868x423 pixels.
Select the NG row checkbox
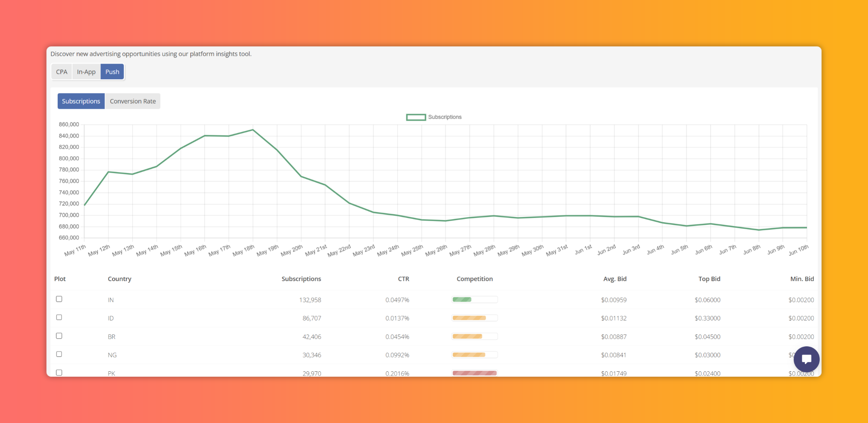tap(59, 354)
